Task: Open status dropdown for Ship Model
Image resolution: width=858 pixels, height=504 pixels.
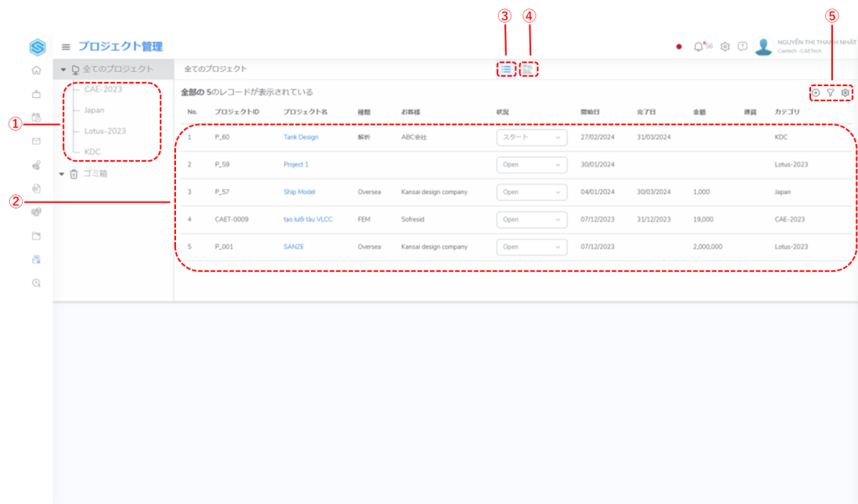Action: coord(531,192)
